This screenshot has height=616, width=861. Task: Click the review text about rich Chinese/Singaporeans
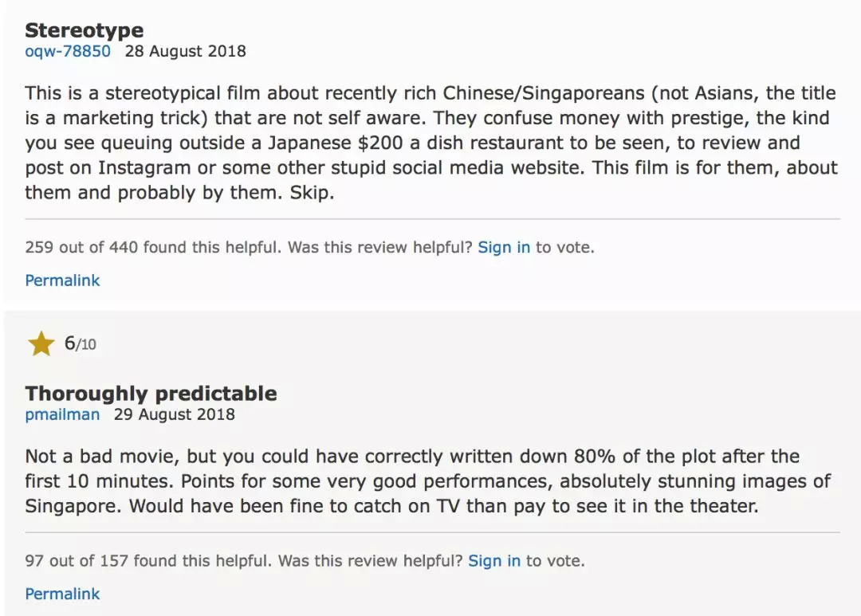[431, 143]
